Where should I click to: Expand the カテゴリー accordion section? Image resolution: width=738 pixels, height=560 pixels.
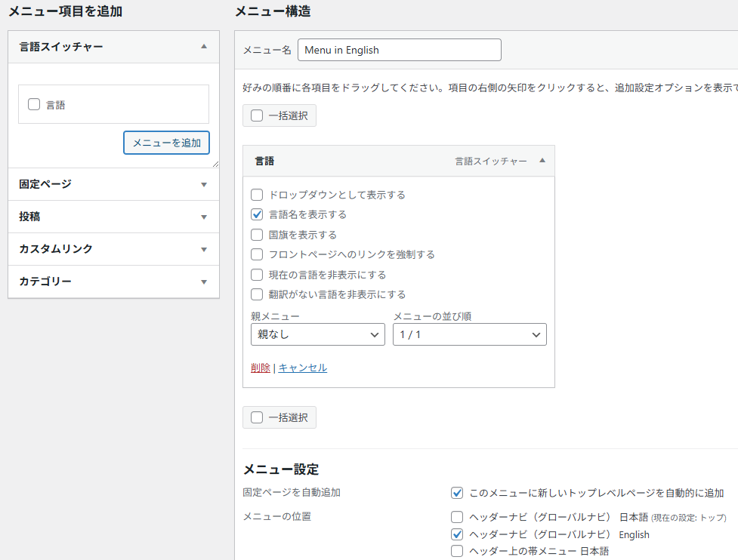point(203,282)
